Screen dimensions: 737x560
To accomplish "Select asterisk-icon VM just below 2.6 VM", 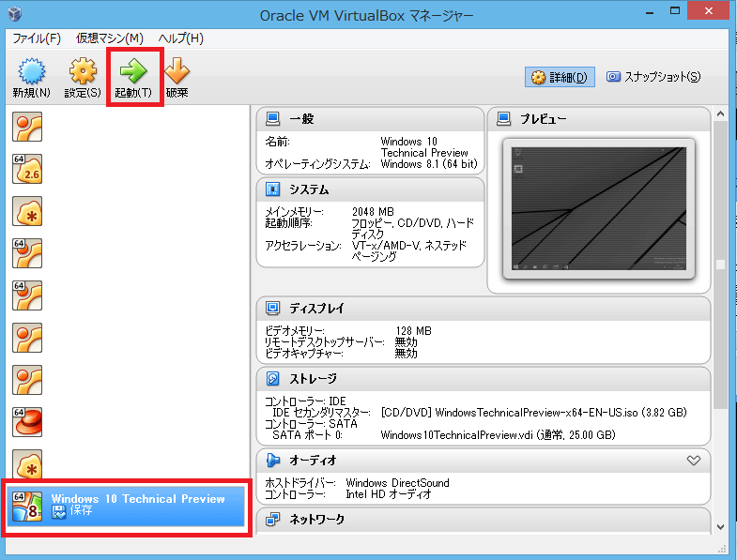I will [27, 211].
